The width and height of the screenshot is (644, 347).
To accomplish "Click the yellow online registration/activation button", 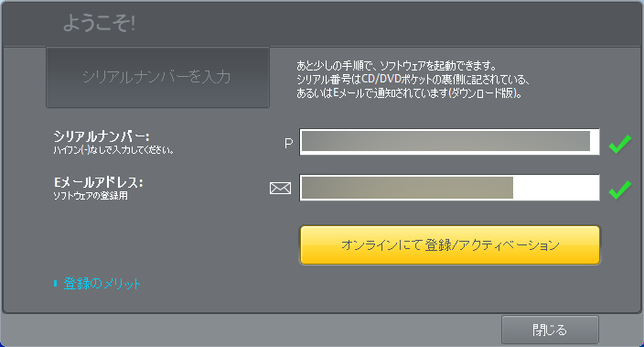I will (x=450, y=245).
